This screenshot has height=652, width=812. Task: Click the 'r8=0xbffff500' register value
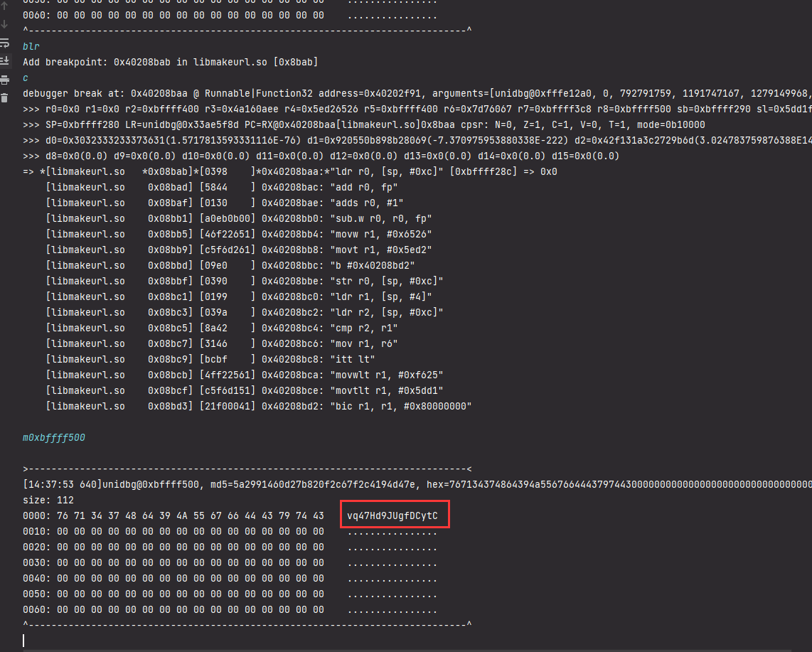[x=634, y=109]
